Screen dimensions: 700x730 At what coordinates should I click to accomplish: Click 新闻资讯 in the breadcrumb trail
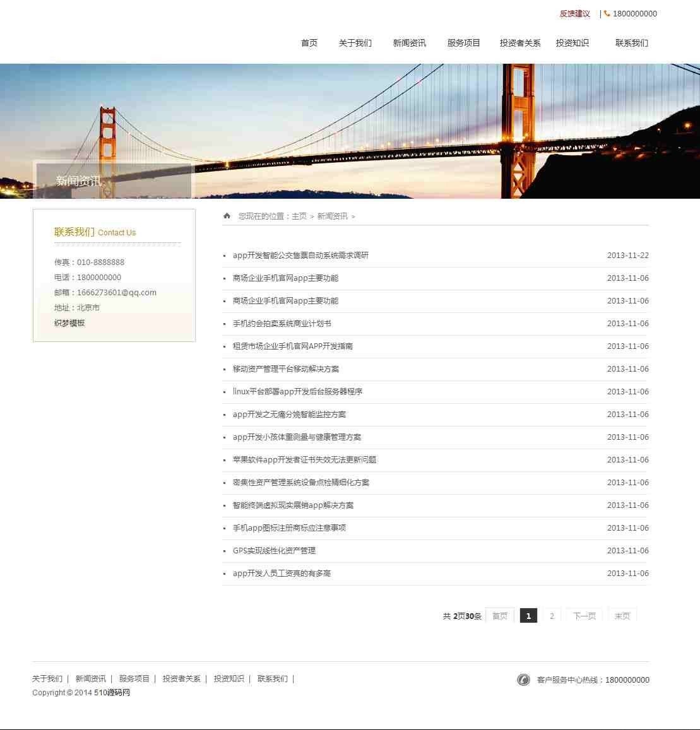(333, 216)
